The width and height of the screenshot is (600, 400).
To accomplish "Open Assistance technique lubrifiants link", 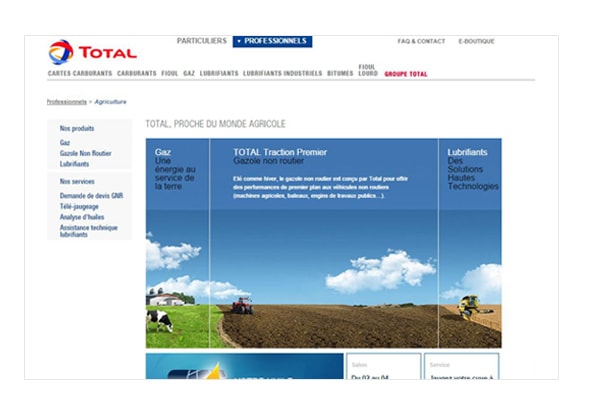I will pos(88,231).
